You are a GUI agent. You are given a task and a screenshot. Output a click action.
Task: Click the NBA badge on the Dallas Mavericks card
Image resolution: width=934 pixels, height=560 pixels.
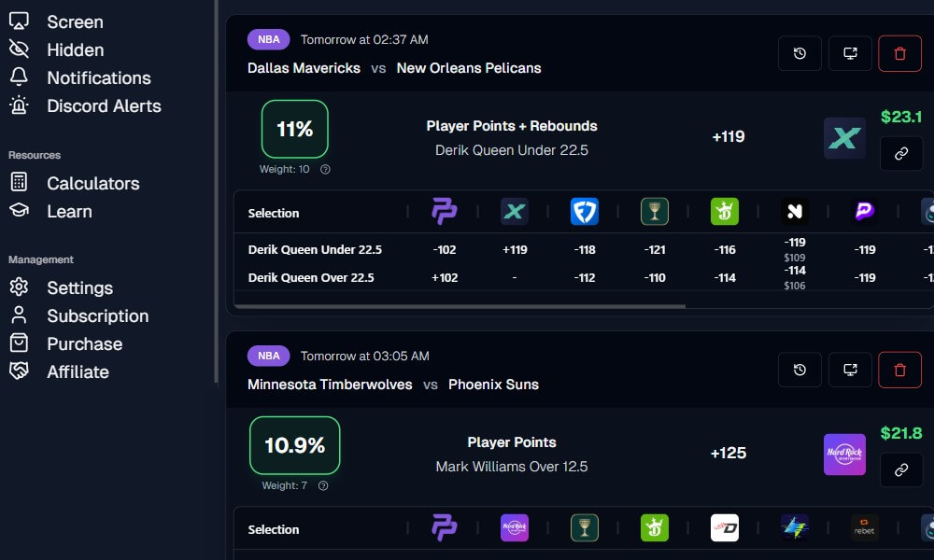pos(268,39)
